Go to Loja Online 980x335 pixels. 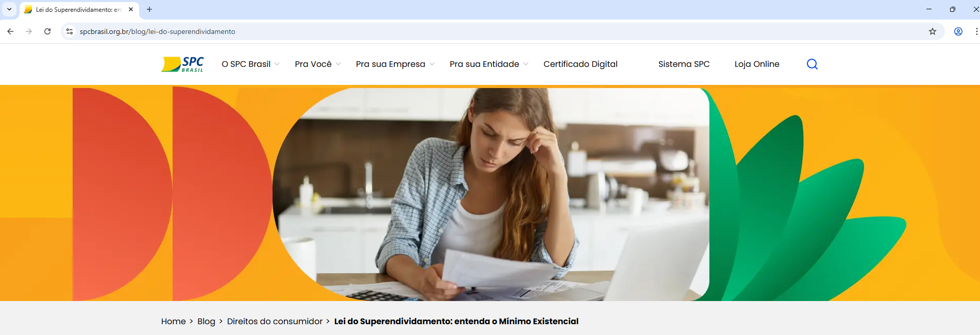(757, 64)
